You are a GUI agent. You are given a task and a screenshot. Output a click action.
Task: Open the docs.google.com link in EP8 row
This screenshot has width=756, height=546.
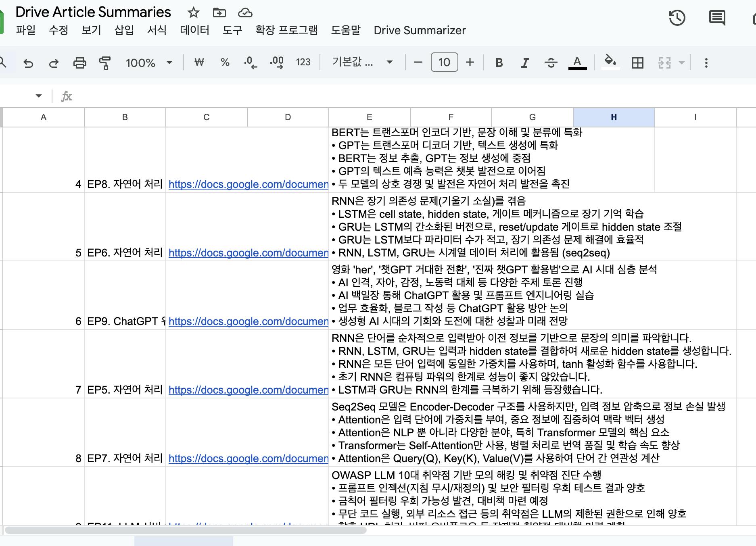click(249, 184)
